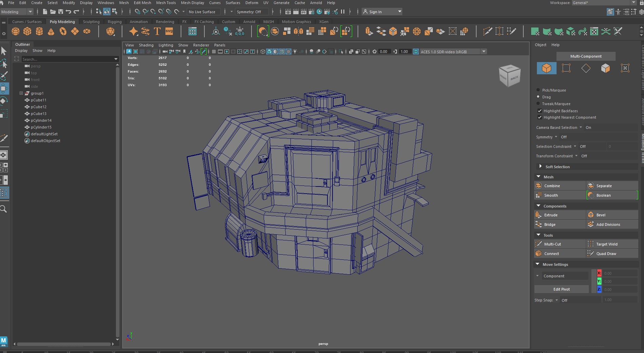Click the Extrude icon in Components
The height and width of the screenshot is (353, 644).
539,215
